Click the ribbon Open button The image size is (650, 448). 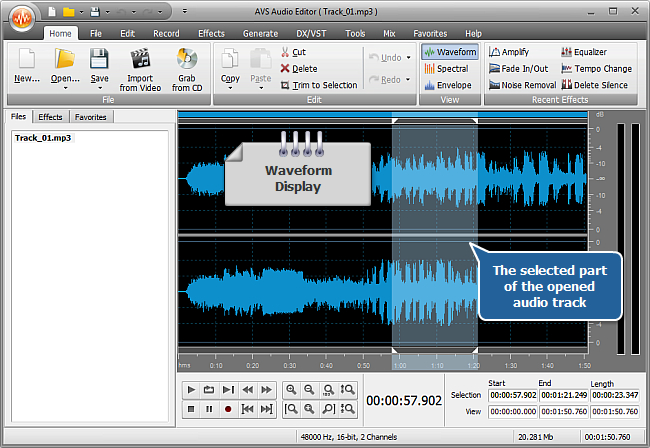65,64
